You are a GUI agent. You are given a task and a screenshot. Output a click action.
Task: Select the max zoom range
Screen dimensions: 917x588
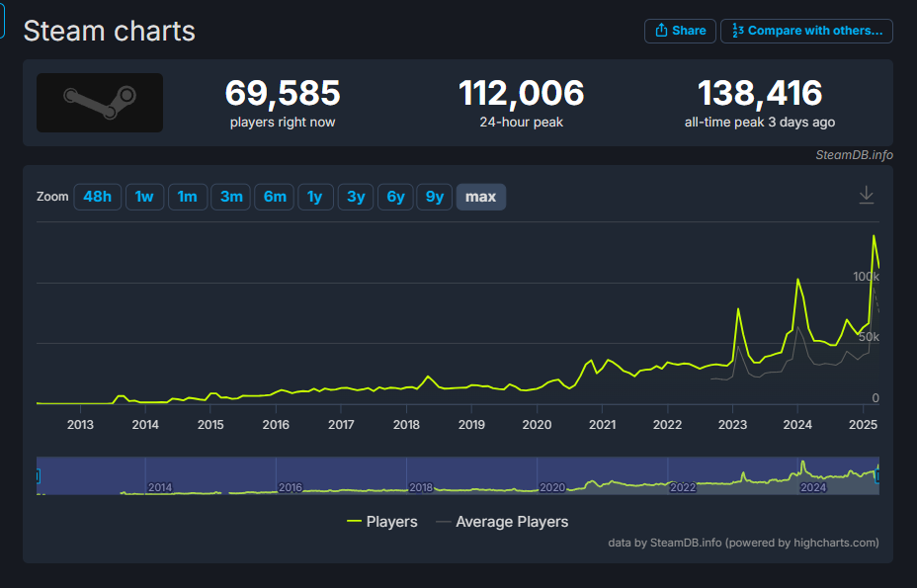(480, 197)
